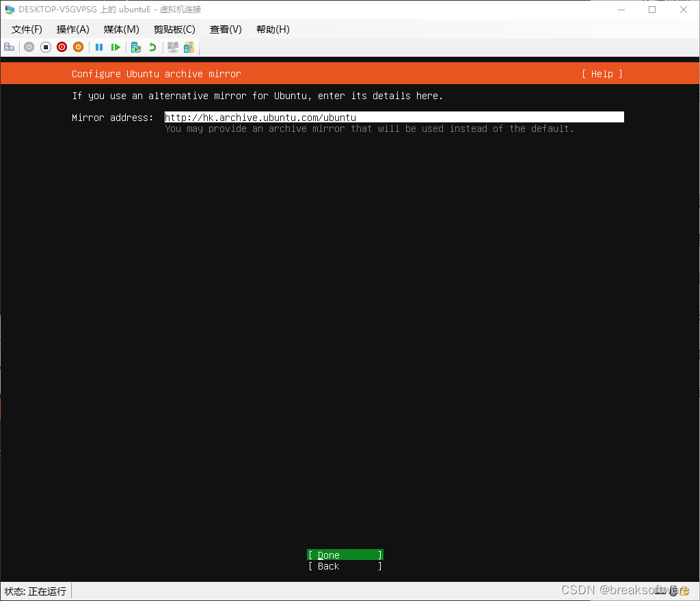
Task: Select the Done button
Action: coord(345,555)
